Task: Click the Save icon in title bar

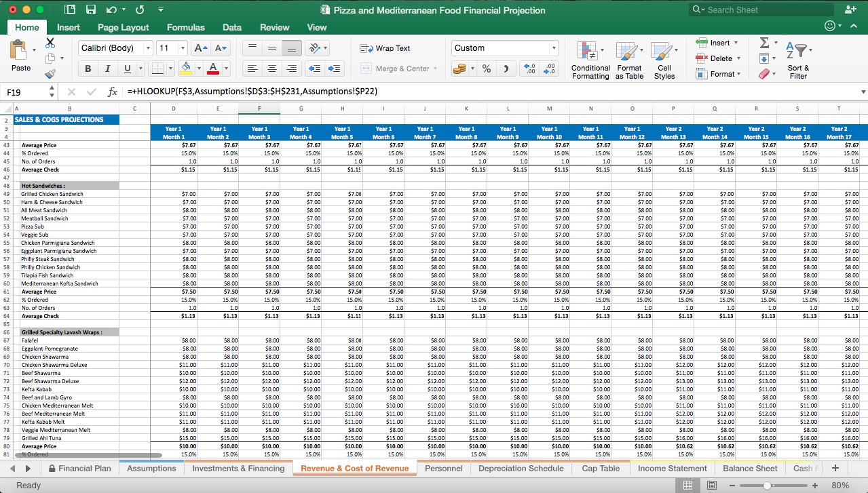Action: (91, 9)
